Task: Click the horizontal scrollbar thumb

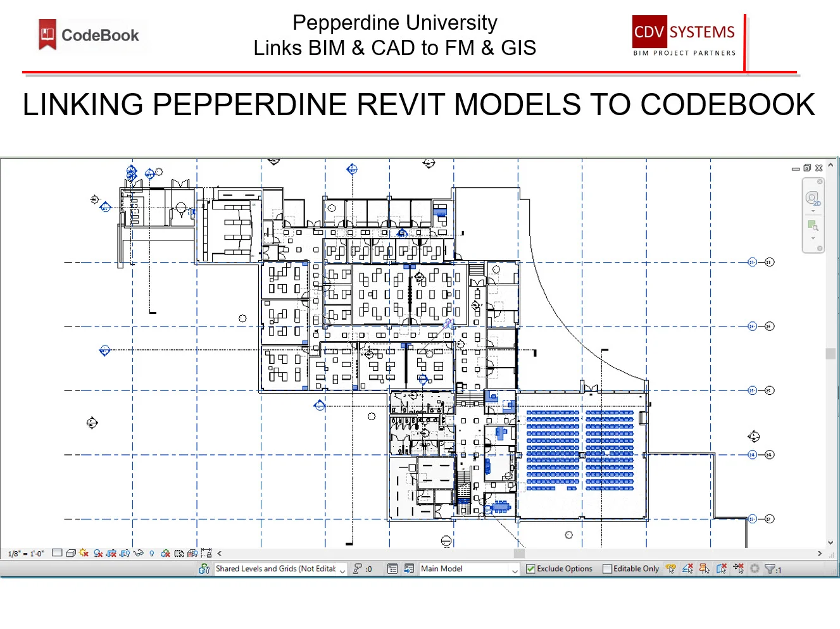Action: coord(519,553)
